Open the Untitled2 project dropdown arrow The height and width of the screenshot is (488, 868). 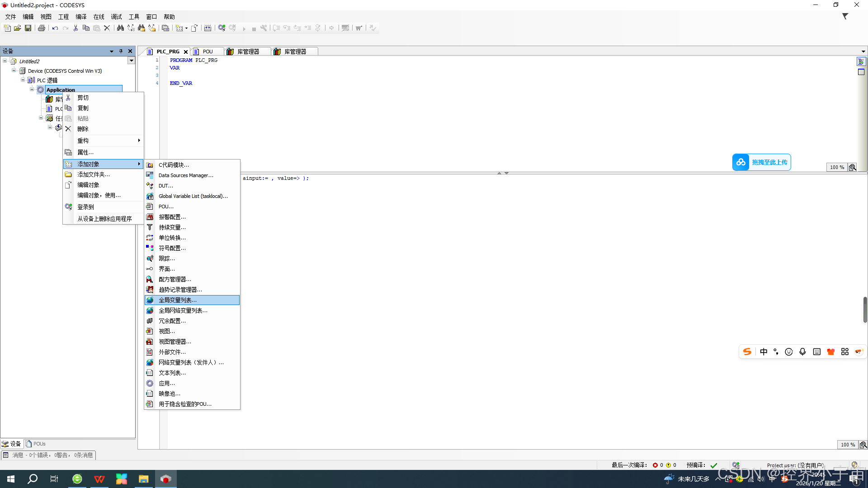[x=131, y=61]
